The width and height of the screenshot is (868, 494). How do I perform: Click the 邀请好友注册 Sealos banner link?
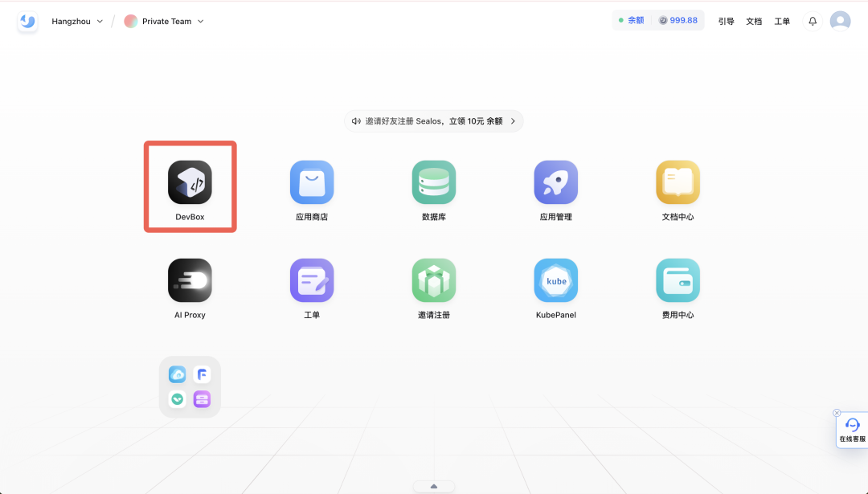coord(433,120)
